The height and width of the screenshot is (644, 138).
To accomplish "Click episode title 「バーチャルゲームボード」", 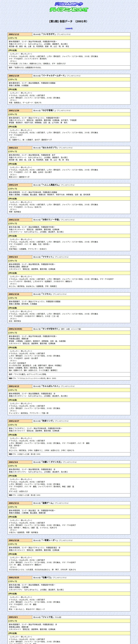I will click(x=53, y=75).
